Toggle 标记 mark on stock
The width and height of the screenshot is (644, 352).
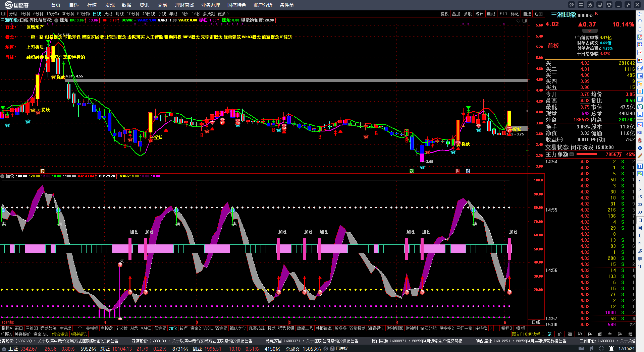(515, 14)
